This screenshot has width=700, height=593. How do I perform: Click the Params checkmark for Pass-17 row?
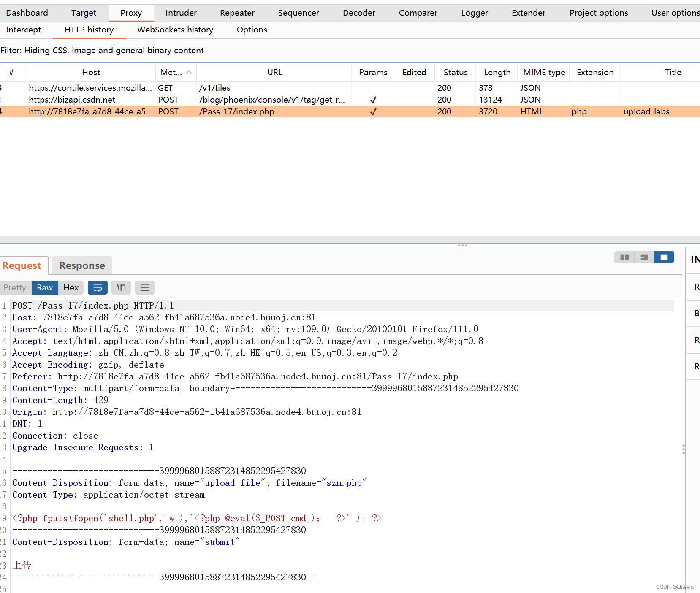[373, 112]
